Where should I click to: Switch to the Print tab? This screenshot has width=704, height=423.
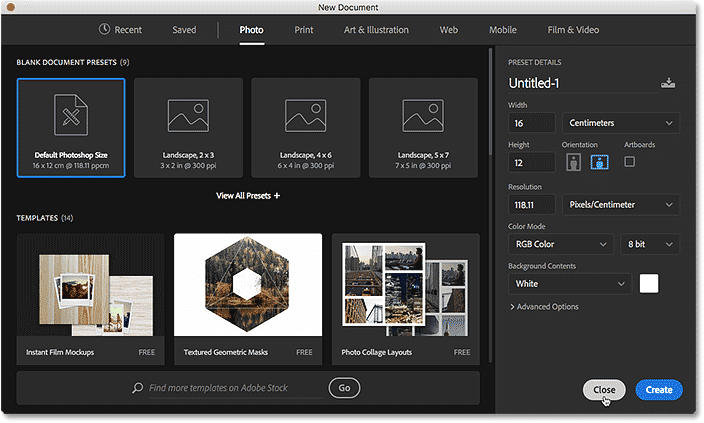tap(304, 30)
